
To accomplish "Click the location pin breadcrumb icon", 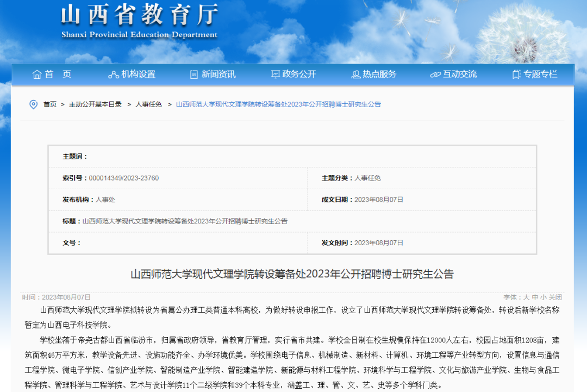I will tap(33, 104).
